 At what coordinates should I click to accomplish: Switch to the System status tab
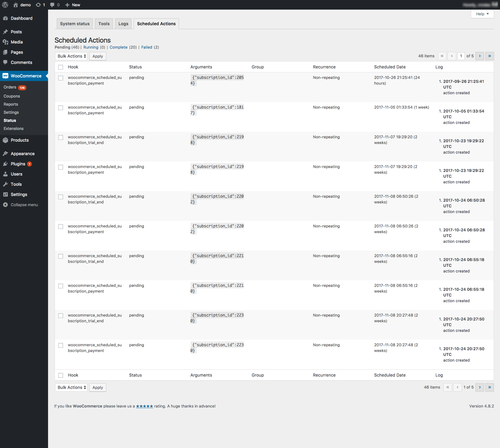(74, 23)
